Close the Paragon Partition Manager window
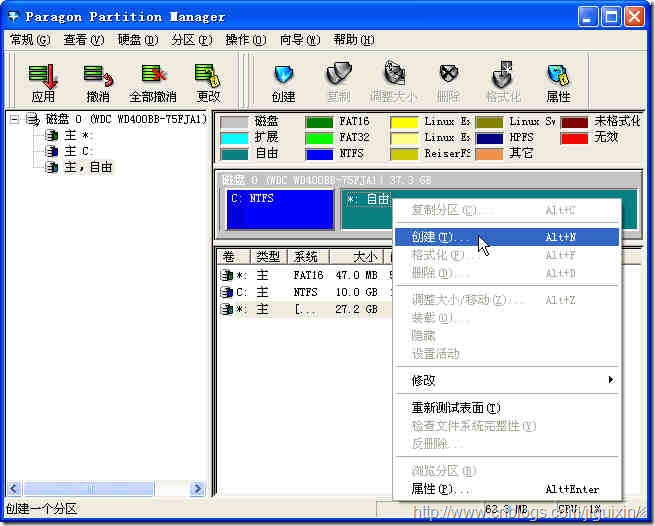655x526 pixels. coord(634,17)
